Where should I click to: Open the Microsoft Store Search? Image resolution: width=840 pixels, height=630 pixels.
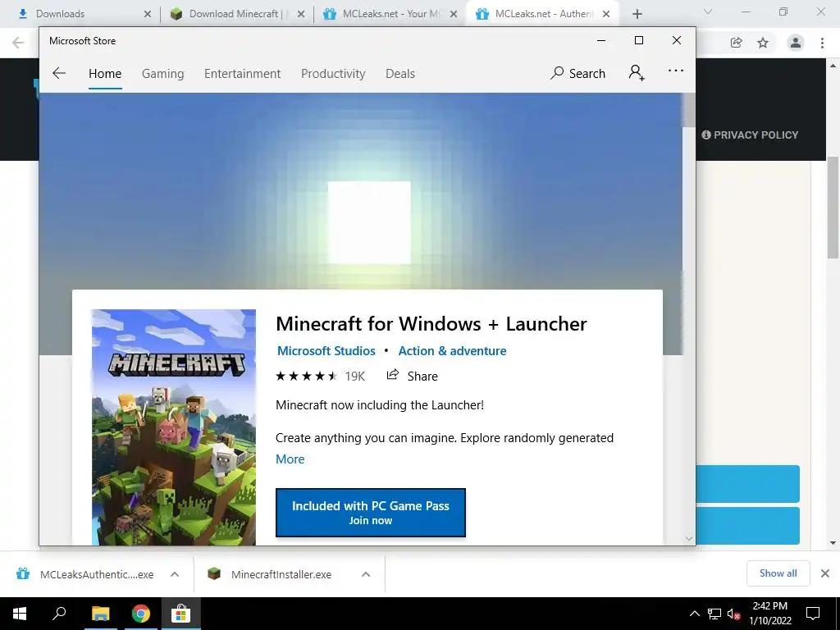(x=578, y=73)
